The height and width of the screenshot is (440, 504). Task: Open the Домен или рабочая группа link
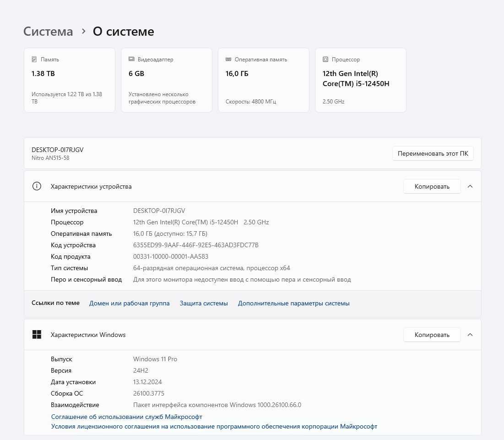[x=129, y=303]
